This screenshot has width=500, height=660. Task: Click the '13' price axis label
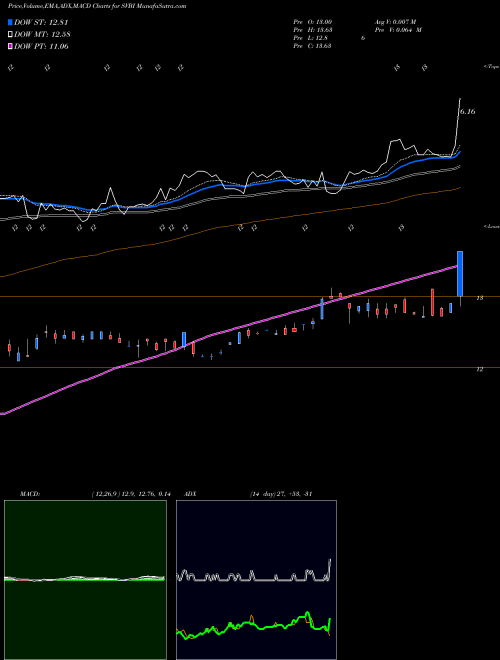[479, 298]
